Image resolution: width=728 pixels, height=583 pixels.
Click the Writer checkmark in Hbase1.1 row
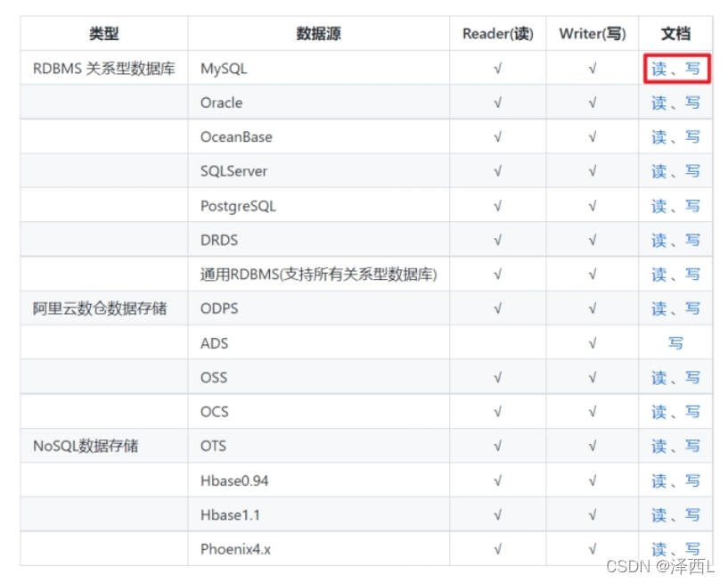point(593,514)
